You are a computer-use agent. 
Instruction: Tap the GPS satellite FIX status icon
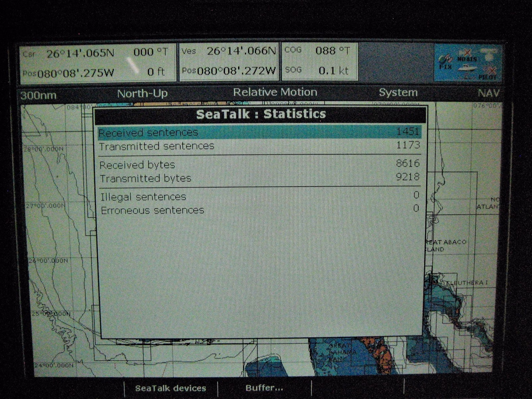tap(445, 62)
